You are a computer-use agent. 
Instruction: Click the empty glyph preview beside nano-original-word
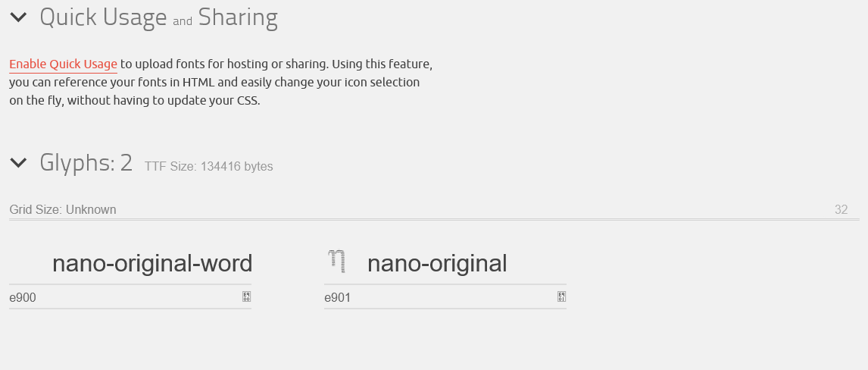(22, 262)
